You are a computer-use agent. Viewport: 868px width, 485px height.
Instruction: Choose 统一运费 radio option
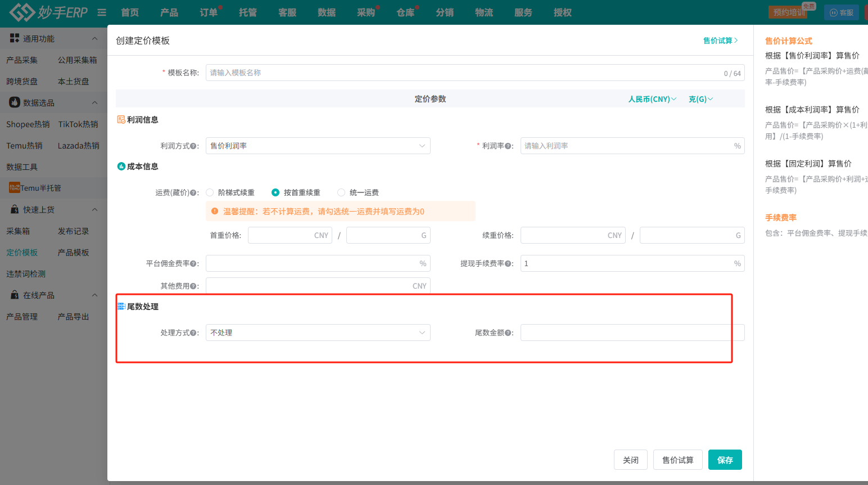(341, 192)
